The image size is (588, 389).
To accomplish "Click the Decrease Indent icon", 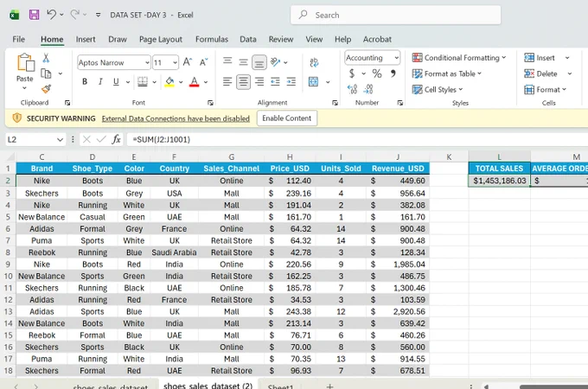I will coord(275,81).
